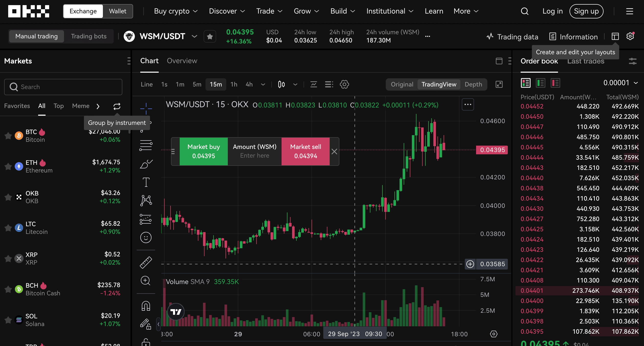Open the order book settings sliders icon
The image size is (644, 346).
click(x=632, y=61)
